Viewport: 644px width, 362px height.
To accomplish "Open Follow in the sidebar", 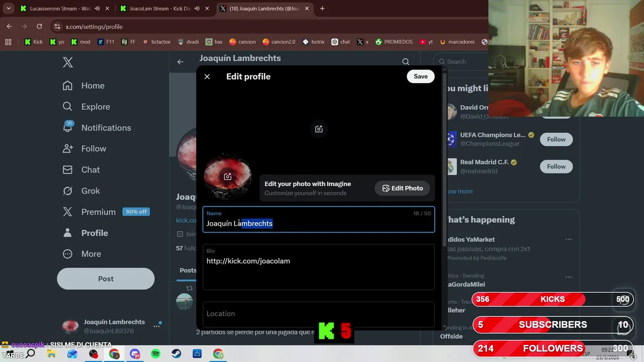I will (84, 149).
